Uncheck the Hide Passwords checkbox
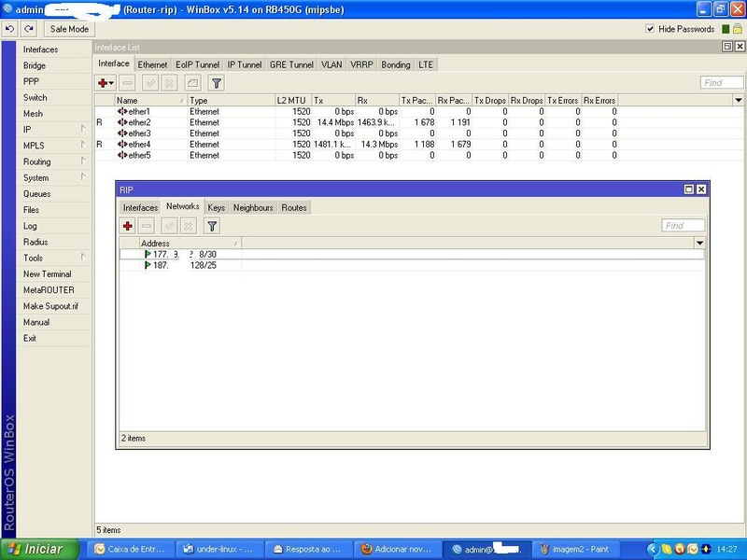This screenshot has width=747, height=560. tap(650, 29)
